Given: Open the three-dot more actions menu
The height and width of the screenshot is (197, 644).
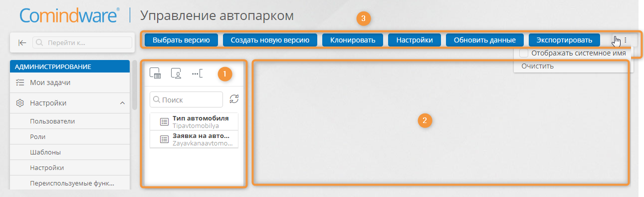Looking at the screenshot, I should pos(625,40).
